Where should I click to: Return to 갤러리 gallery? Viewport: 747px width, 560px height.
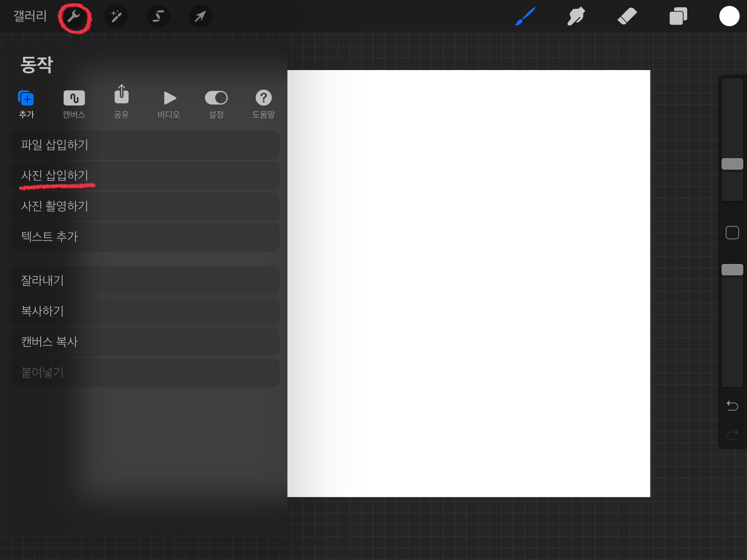pyautogui.click(x=30, y=16)
